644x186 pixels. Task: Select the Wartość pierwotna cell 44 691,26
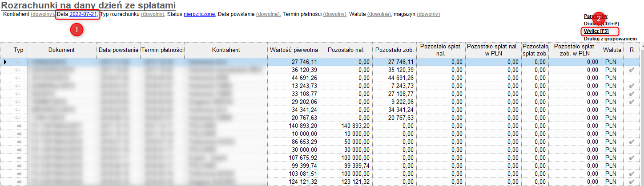pyautogui.click(x=294, y=78)
